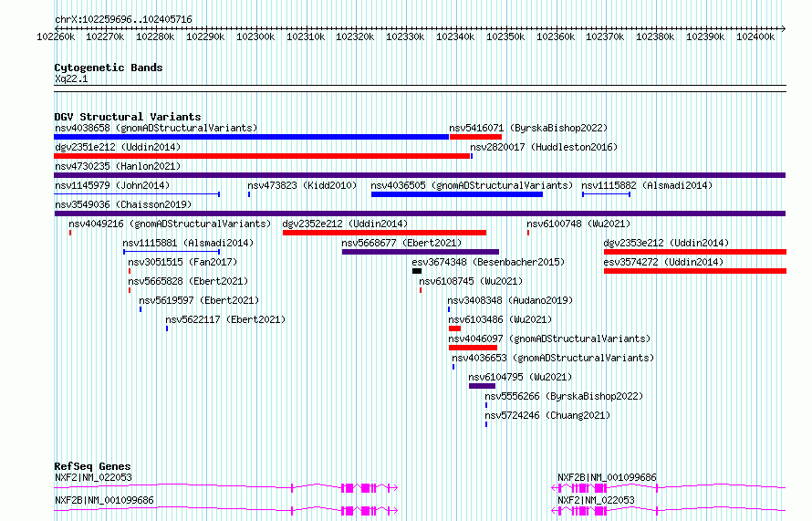Viewport: 812px width, 521px height.
Task: Open the nsv6108745 Wu2021 label
Action: 471,281
